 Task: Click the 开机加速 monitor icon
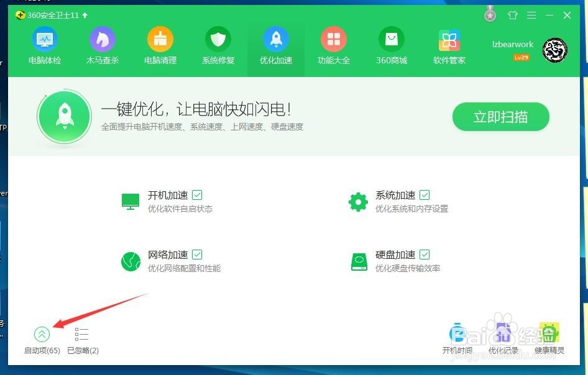click(x=131, y=202)
